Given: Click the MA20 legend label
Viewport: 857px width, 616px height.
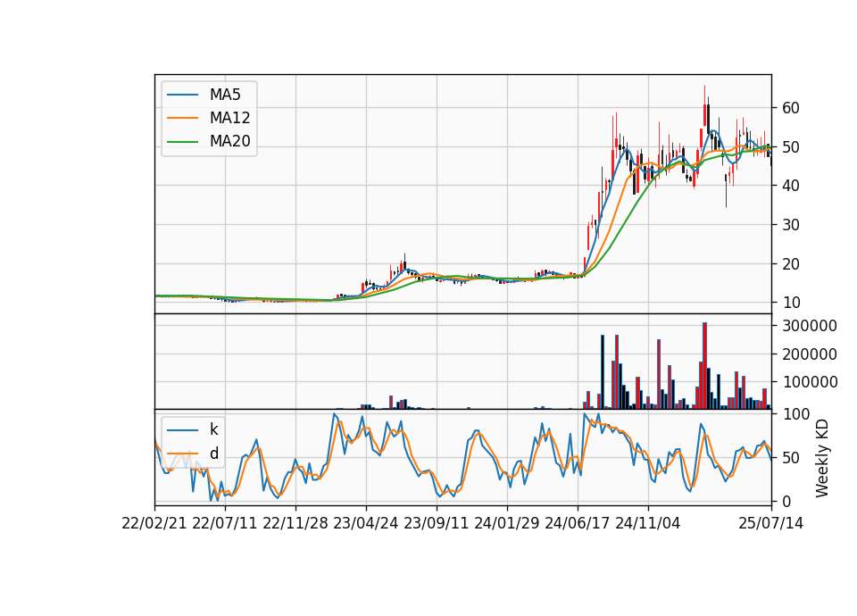Looking at the screenshot, I should point(229,141).
